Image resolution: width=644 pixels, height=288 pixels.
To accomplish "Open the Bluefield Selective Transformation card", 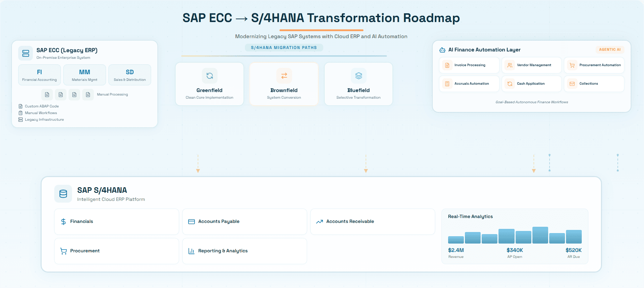I will pyautogui.click(x=359, y=84).
